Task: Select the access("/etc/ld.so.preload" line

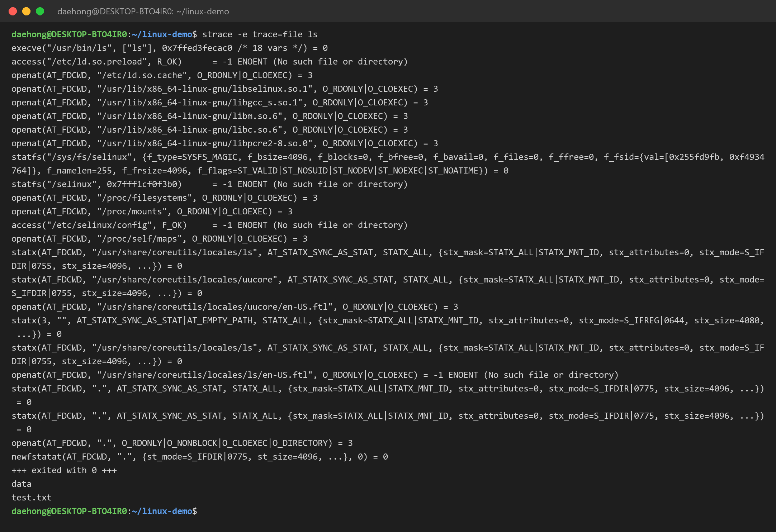Action: 210,62
